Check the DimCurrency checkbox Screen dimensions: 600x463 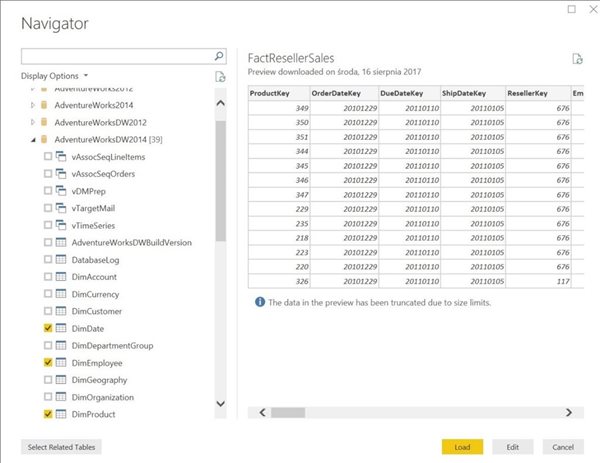pyautogui.click(x=48, y=293)
